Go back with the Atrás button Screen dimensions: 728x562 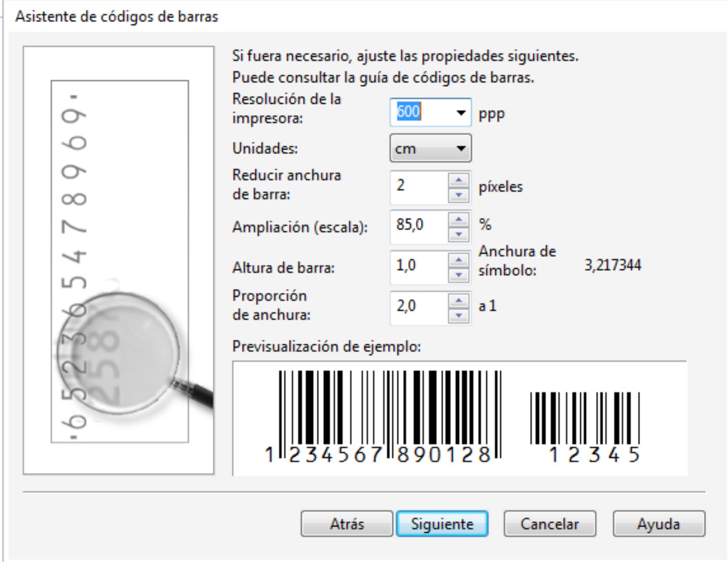[x=347, y=524]
